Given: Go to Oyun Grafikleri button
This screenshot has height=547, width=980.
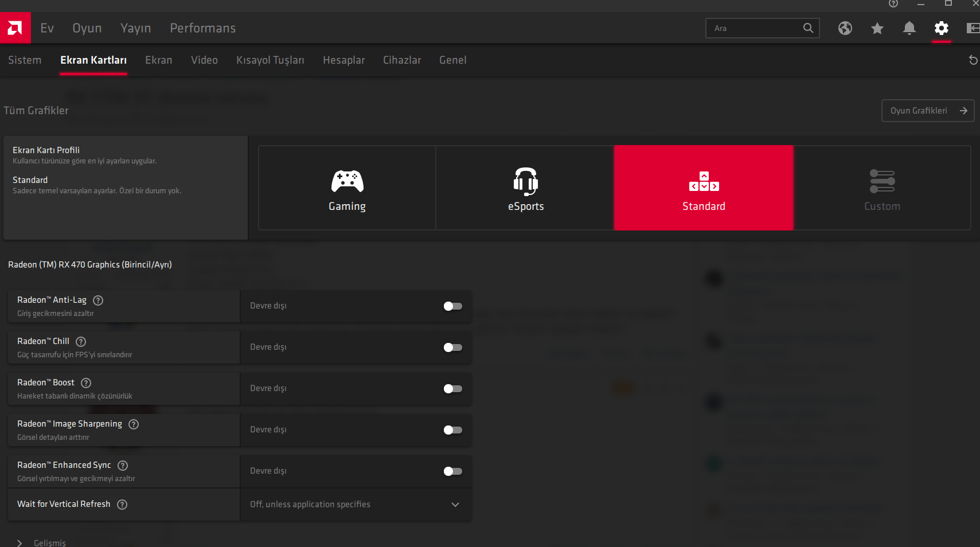Looking at the screenshot, I should click(x=928, y=111).
